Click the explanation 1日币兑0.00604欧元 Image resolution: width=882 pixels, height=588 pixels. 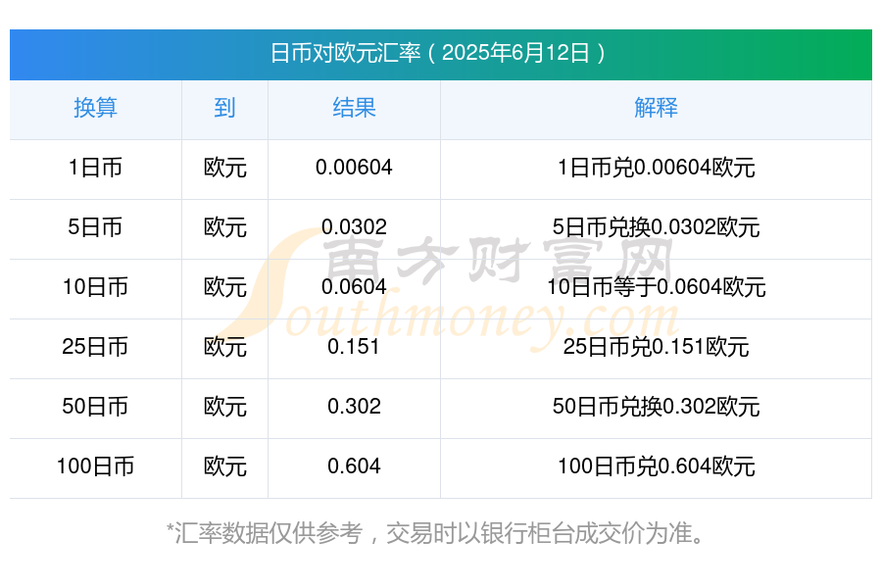tap(656, 168)
